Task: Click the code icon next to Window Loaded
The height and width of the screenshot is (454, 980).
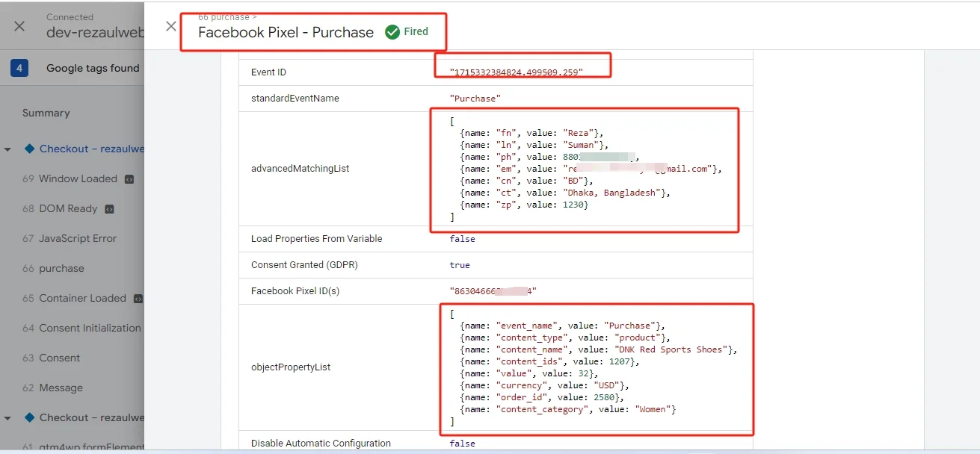Action: 129,179
